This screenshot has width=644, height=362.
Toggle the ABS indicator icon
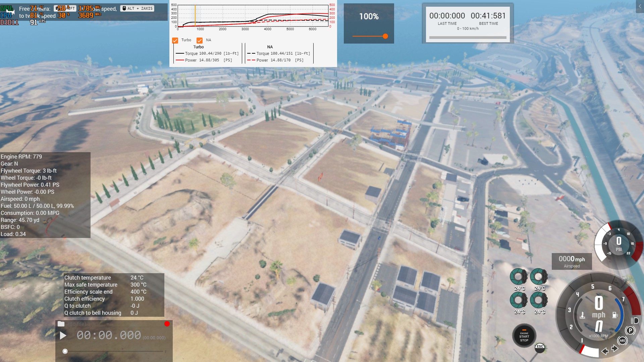click(623, 341)
